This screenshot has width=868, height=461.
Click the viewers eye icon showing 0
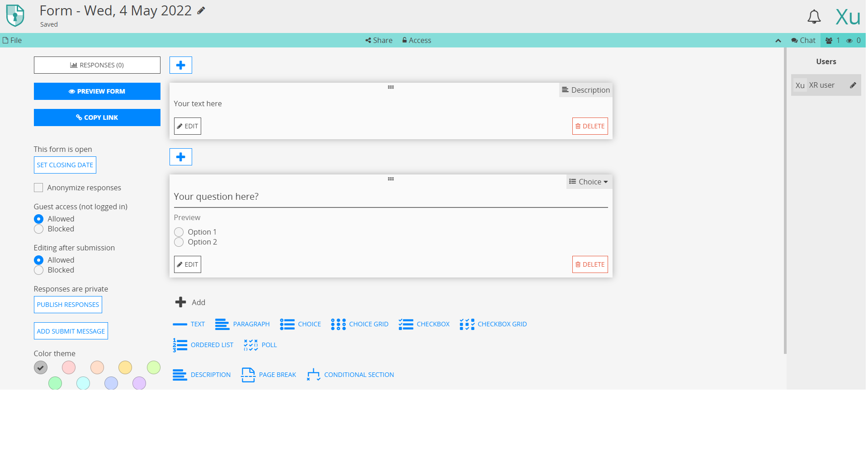(x=854, y=40)
